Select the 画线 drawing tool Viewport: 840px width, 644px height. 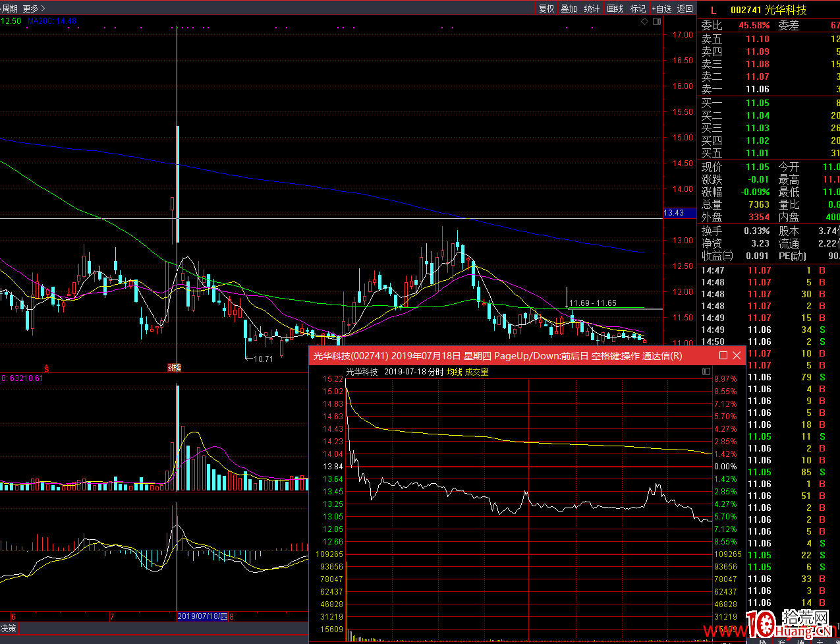pyautogui.click(x=615, y=9)
